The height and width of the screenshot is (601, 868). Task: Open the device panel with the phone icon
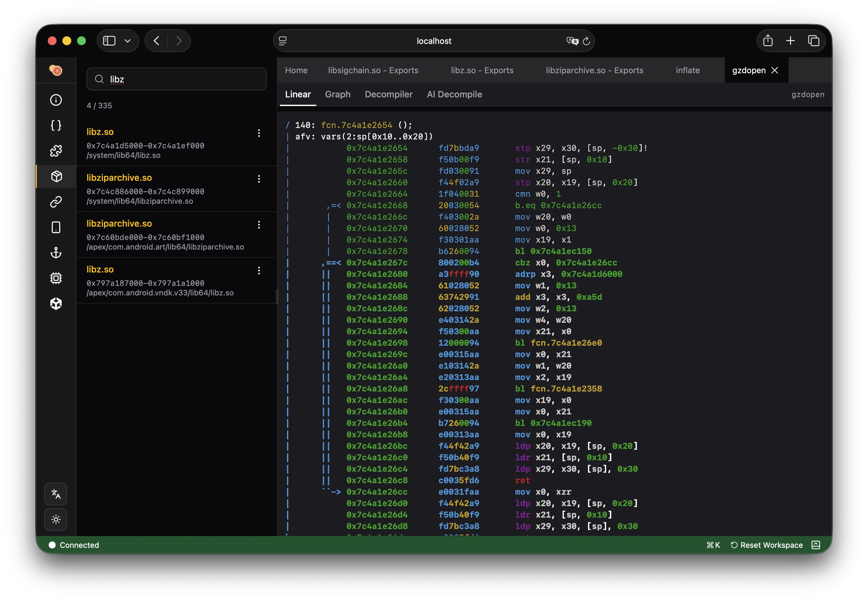[x=56, y=228]
